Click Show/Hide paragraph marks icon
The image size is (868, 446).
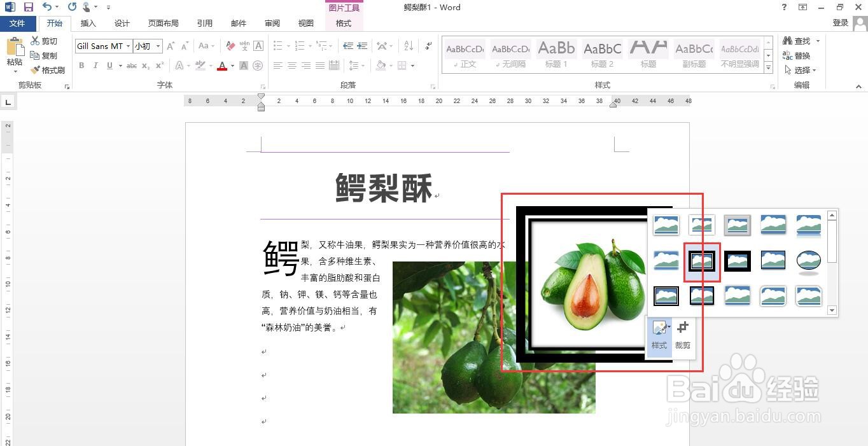point(428,46)
